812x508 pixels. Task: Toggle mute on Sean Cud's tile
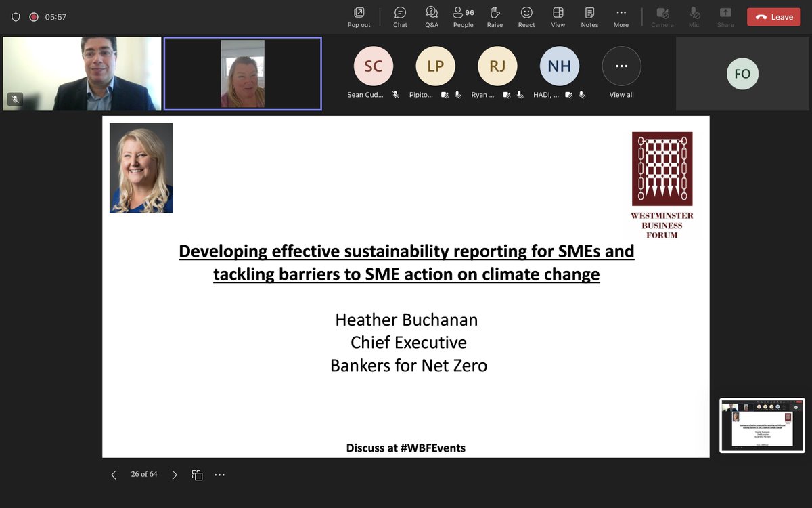click(394, 95)
